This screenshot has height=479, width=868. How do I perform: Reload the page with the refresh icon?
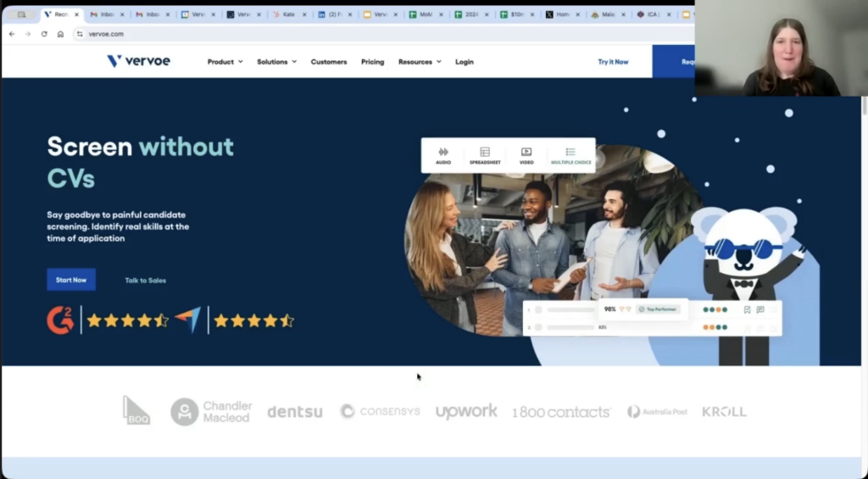point(44,34)
